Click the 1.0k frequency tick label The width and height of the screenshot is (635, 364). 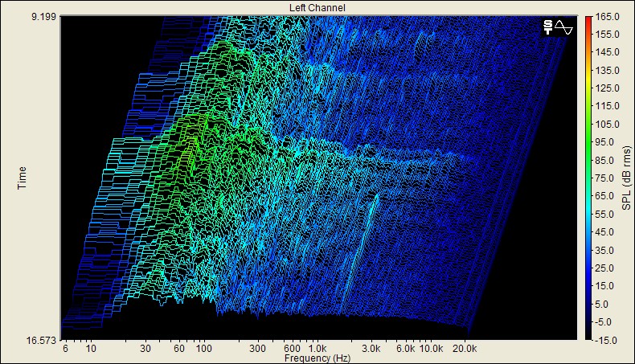click(317, 350)
